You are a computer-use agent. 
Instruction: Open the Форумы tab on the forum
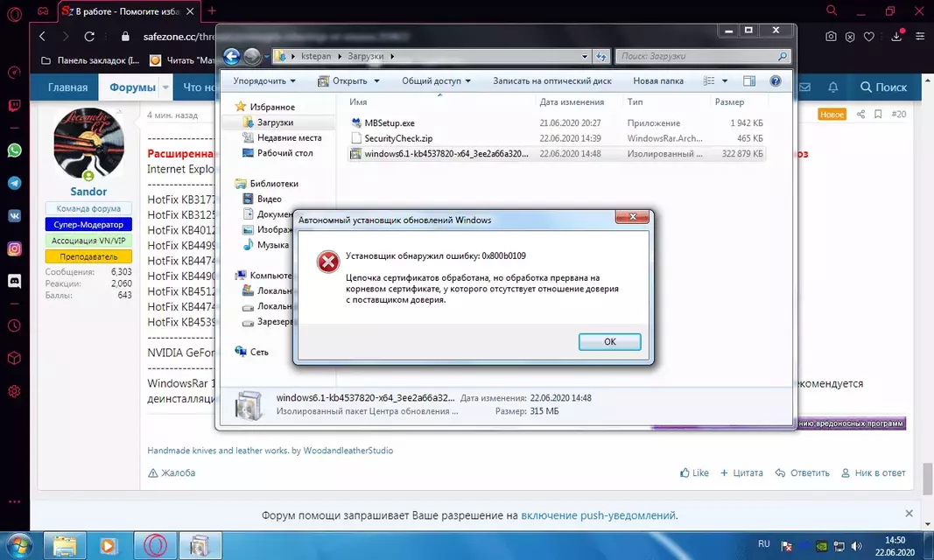[x=132, y=87]
